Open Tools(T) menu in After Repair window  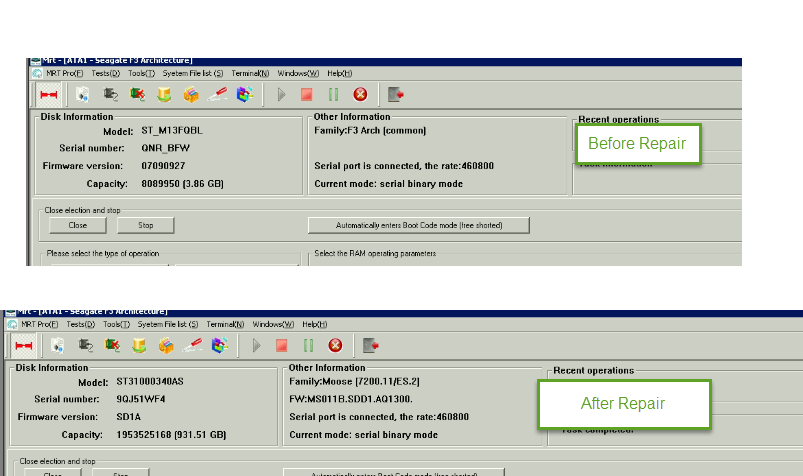click(116, 324)
